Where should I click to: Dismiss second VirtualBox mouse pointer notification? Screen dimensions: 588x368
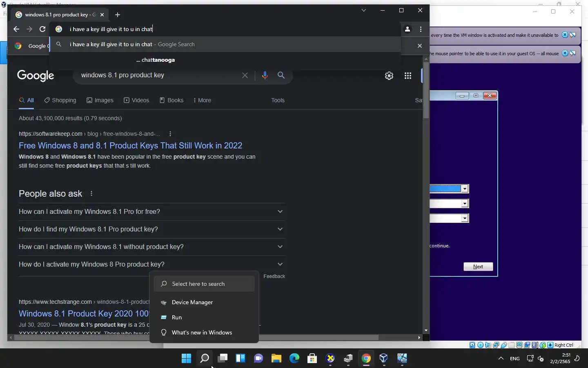[x=565, y=53]
